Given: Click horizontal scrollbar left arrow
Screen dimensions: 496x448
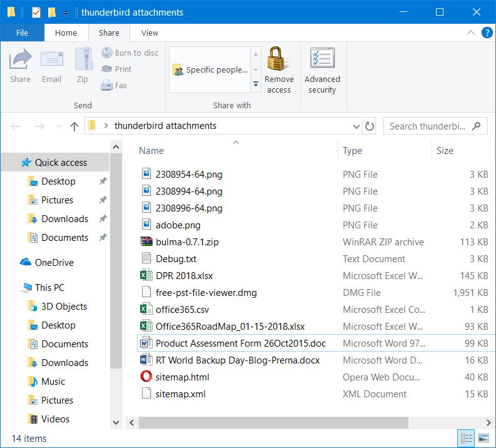Looking at the screenshot, I should [x=132, y=423].
